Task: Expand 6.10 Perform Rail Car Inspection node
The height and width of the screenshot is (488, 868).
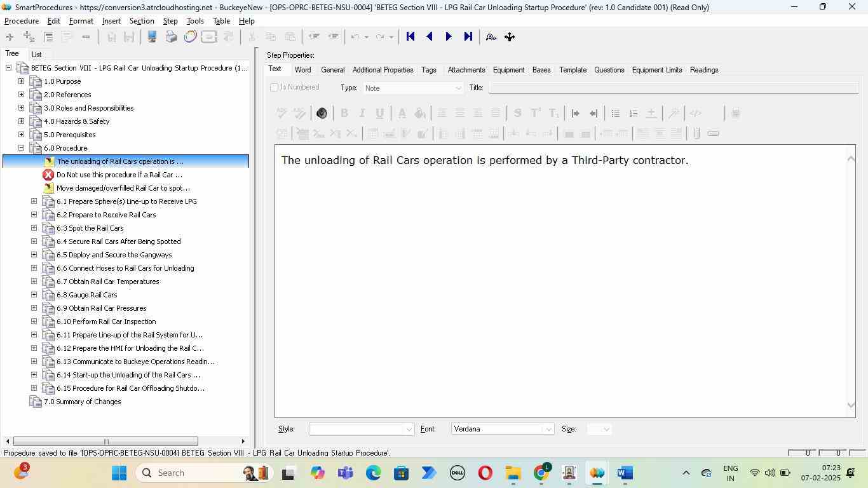Action: click(x=34, y=322)
